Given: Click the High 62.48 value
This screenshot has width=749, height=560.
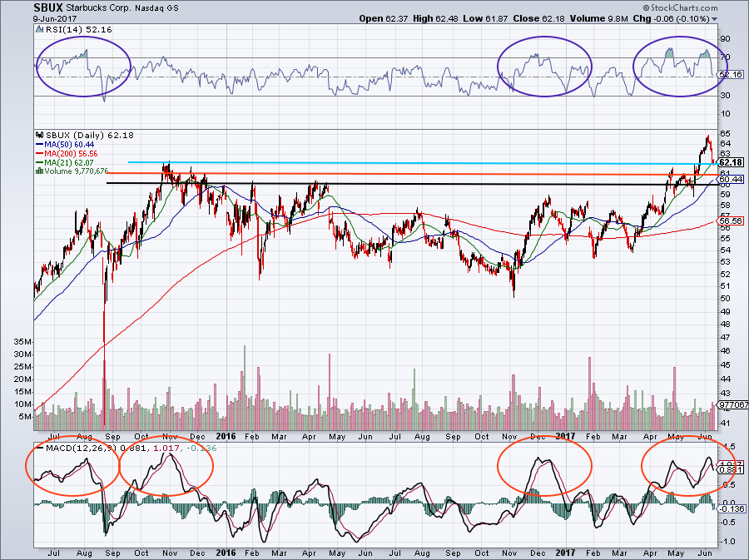Looking at the screenshot, I should (x=435, y=18).
